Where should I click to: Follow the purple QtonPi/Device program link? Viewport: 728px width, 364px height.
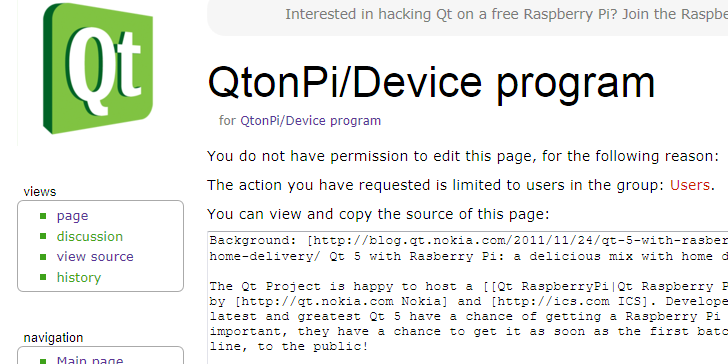[x=311, y=121]
